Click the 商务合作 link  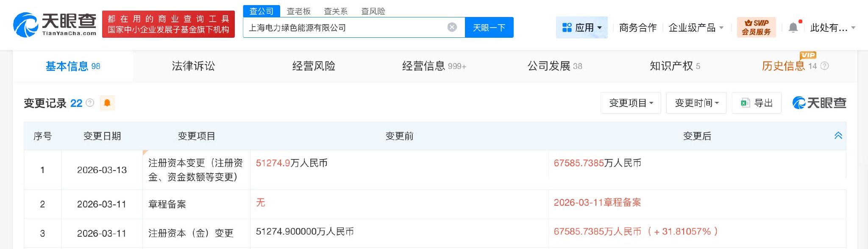637,28
